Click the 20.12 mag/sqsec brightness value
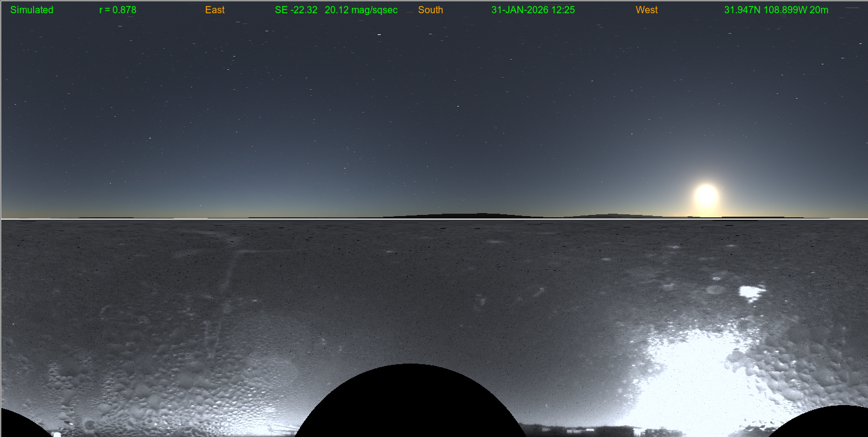The width and height of the screenshot is (868, 437). coord(361,10)
